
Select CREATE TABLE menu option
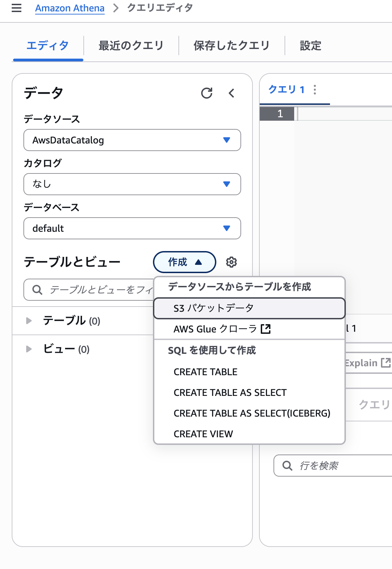pyautogui.click(x=249, y=372)
